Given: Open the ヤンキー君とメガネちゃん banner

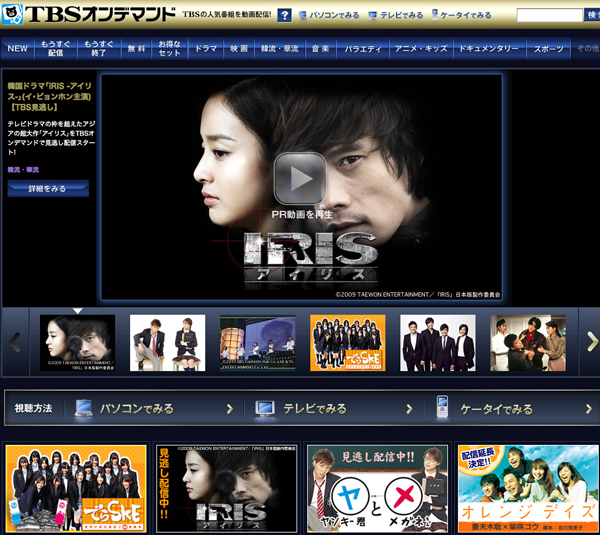Looking at the screenshot, I should [x=377, y=488].
